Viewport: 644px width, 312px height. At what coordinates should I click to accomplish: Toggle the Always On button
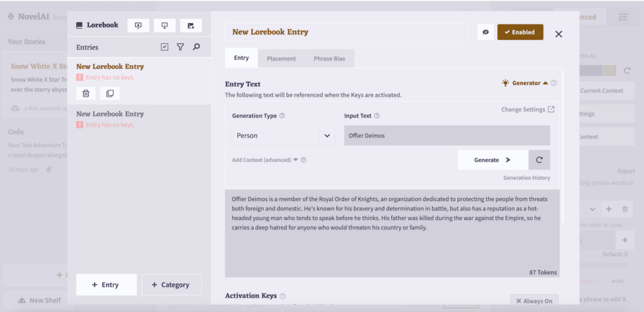(535, 301)
